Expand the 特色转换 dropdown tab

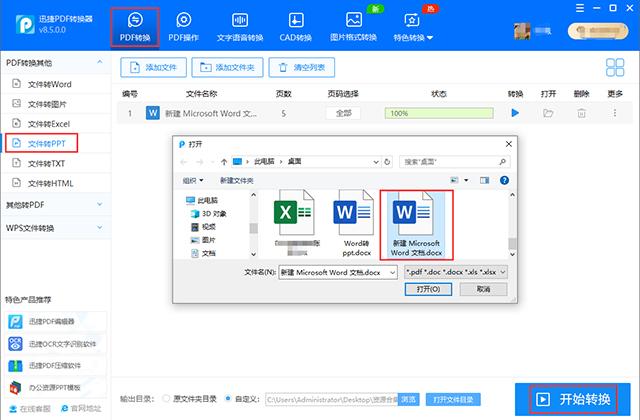pyautogui.click(x=413, y=27)
